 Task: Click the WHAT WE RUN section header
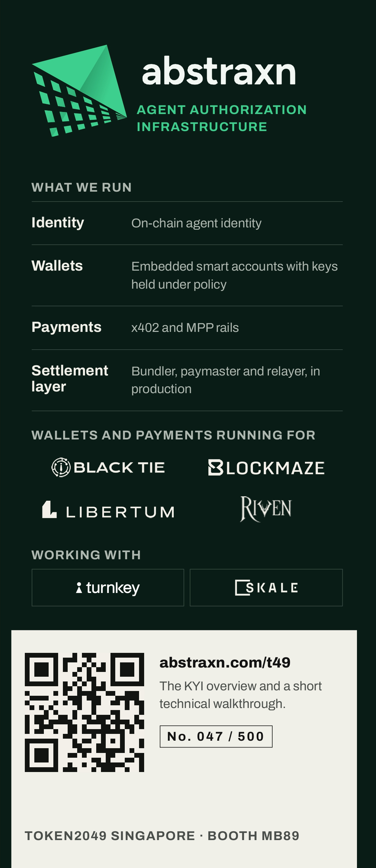click(x=82, y=188)
